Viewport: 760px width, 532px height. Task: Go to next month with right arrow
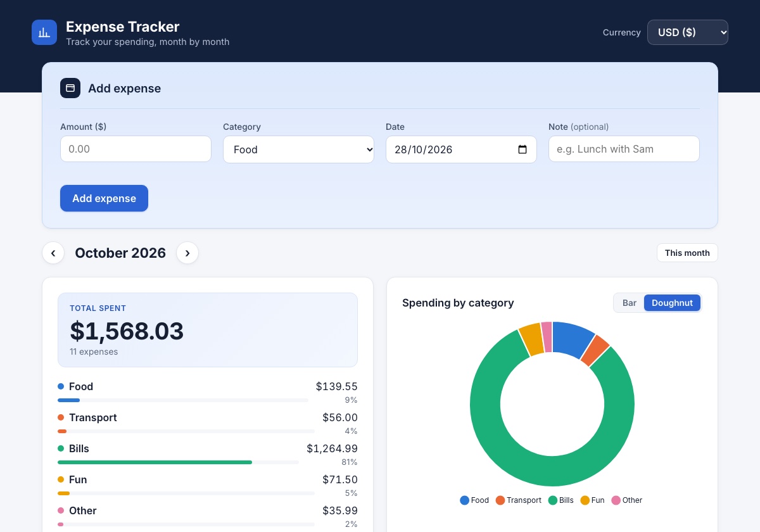pyautogui.click(x=187, y=253)
